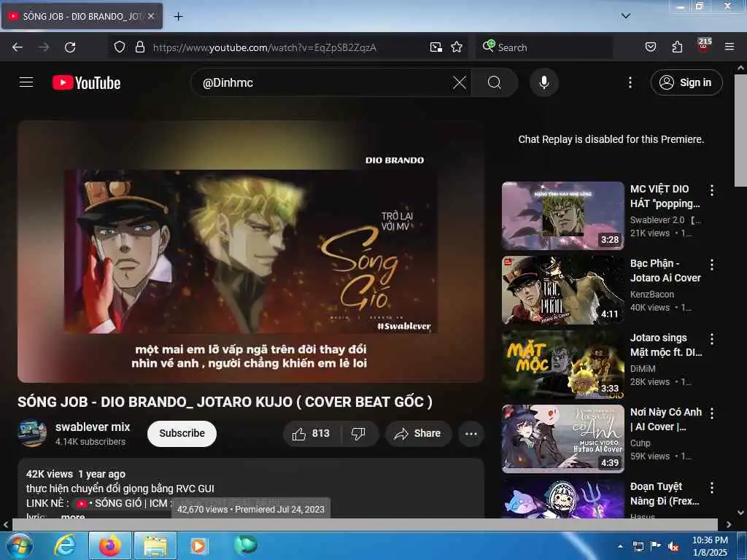
Task: Launch Internet Explorer from the taskbar
Action: coord(64,545)
